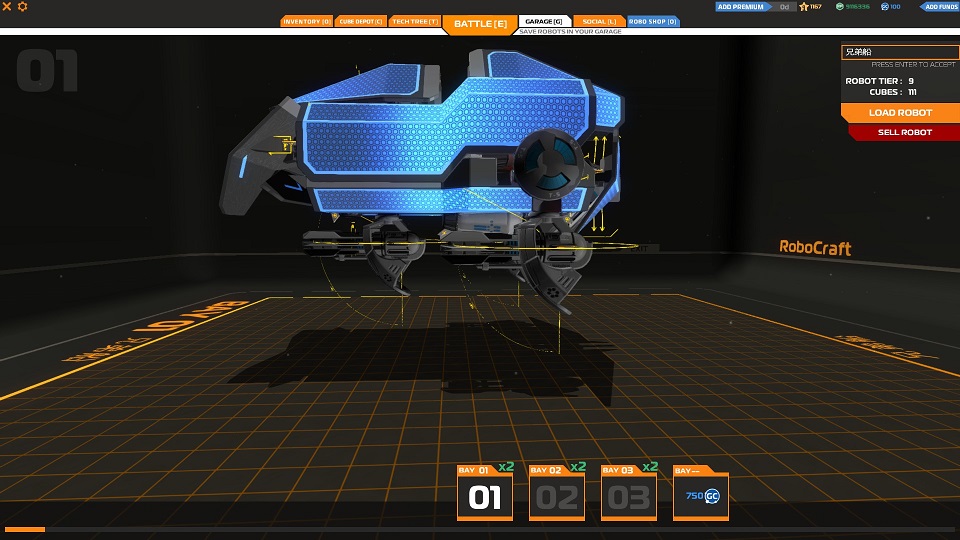Open the Inventory tab
Screen dimensions: 960x540
point(307,21)
